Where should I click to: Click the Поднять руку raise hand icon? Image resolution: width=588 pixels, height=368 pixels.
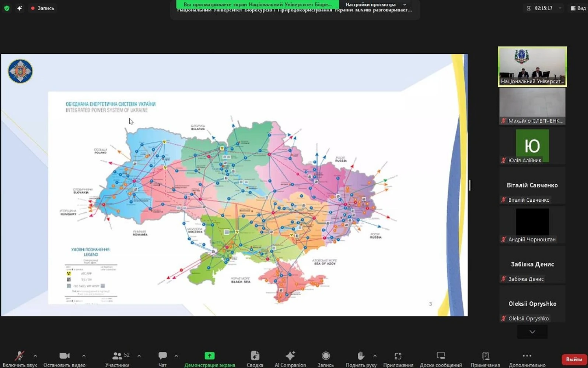[x=361, y=356]
